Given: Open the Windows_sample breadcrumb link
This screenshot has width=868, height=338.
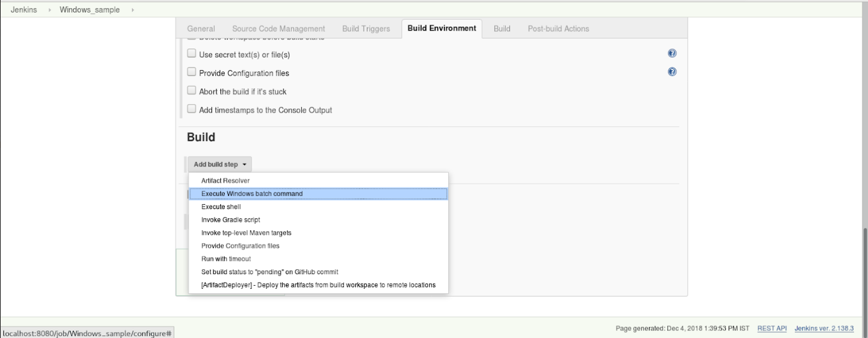Looking at the screenshot, I should pyautogui.click(x=90, y=9).
